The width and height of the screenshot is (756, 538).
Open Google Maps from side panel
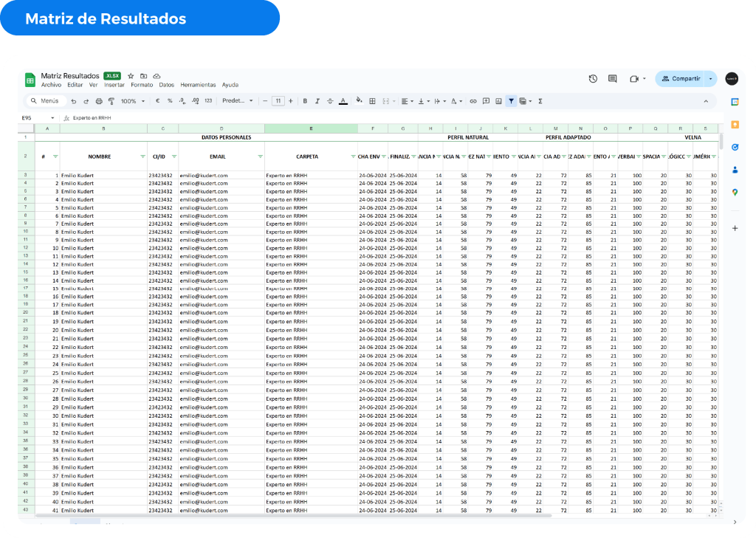pyautogui.click(x=735, y=193)
